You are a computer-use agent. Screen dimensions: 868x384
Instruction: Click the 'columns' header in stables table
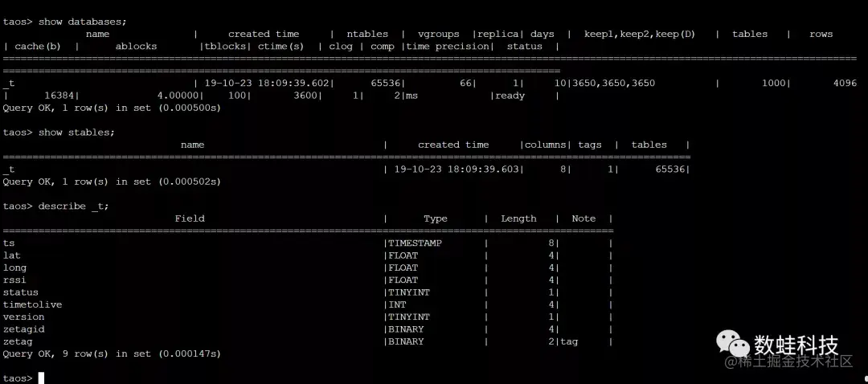545,145
